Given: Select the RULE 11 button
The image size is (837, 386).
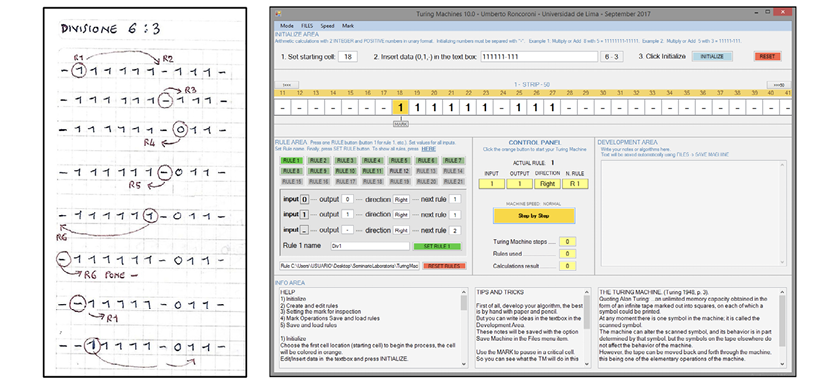Looking at the screenshot, I should (373, 171).
